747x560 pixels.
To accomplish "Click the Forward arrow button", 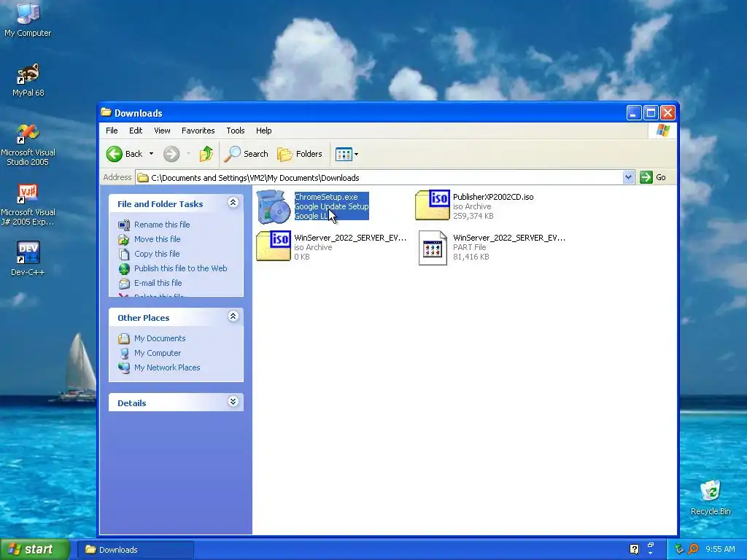I will click(x=171, y=154).
